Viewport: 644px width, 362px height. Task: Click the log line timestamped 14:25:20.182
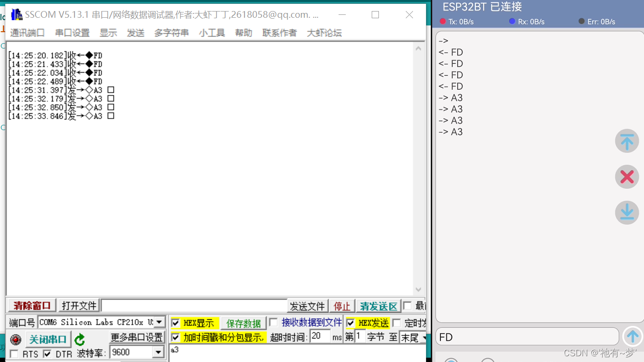[x=55, y=55]
